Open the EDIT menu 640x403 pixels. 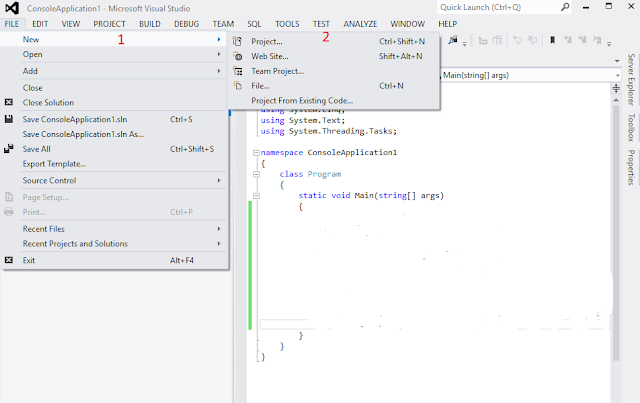tap(40, 24)
